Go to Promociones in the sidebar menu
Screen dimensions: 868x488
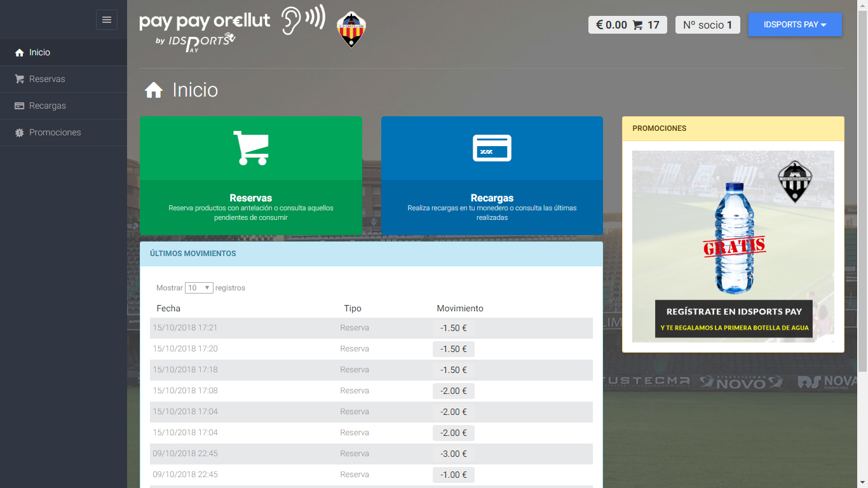point(55,133)
